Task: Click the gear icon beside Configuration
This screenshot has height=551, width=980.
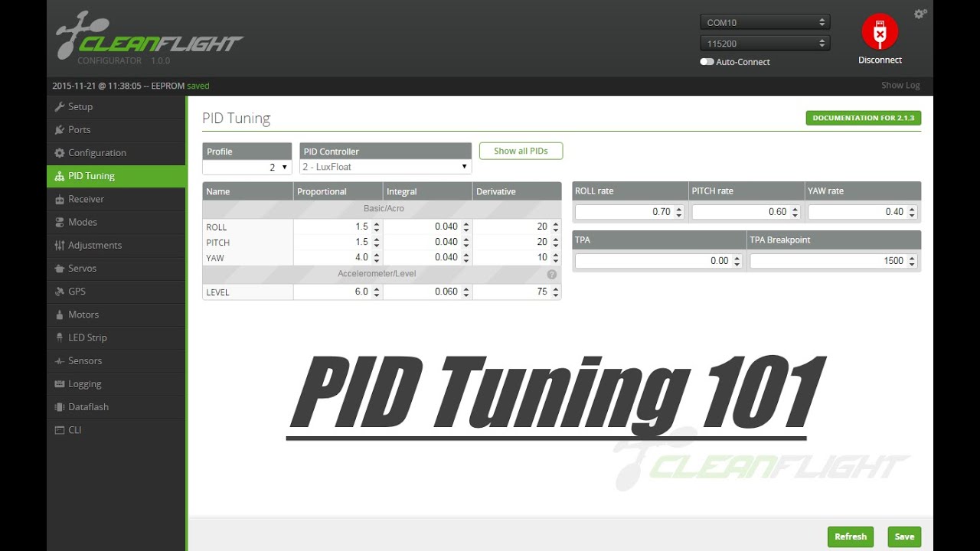Action: [60, 153]
